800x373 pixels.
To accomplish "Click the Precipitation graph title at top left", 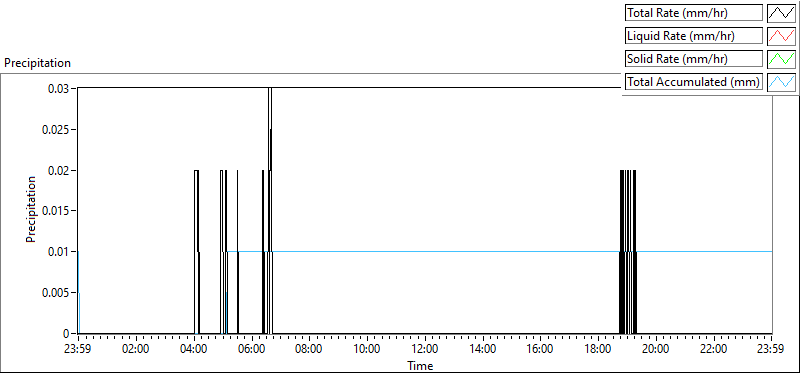I will 37,63.
